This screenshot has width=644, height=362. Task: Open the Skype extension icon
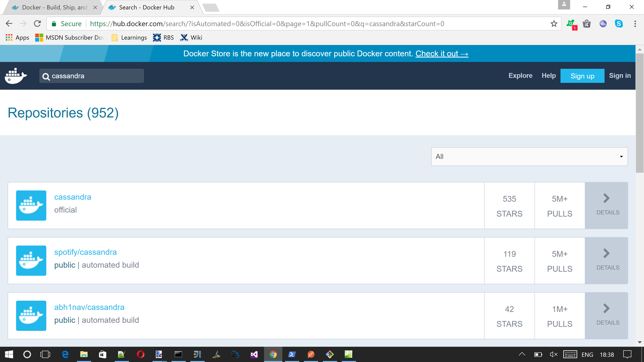click(619, 24)
